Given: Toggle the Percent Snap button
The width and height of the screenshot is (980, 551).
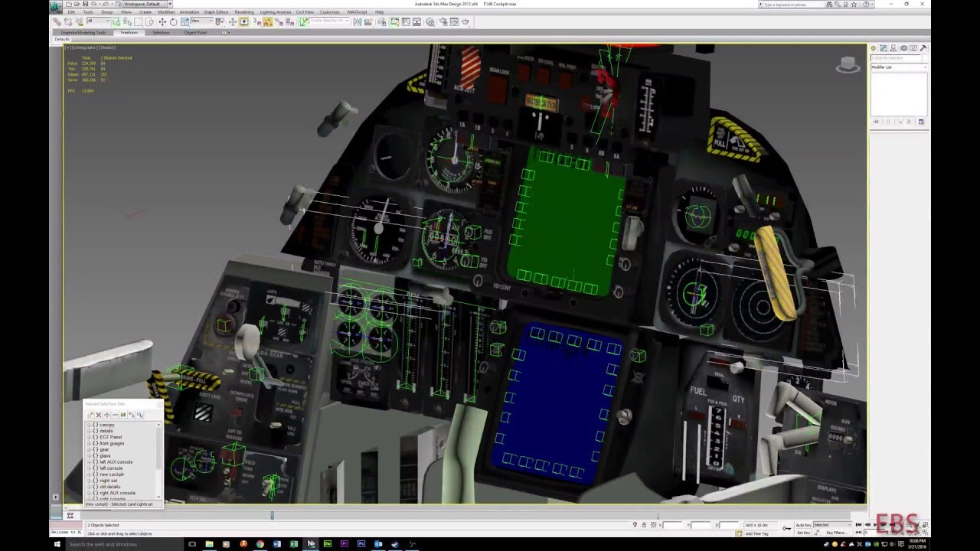Looking at the screenshot, I should 279,21.
